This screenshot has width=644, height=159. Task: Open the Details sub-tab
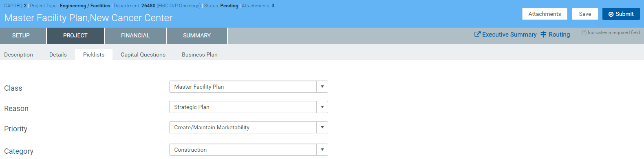58,54
